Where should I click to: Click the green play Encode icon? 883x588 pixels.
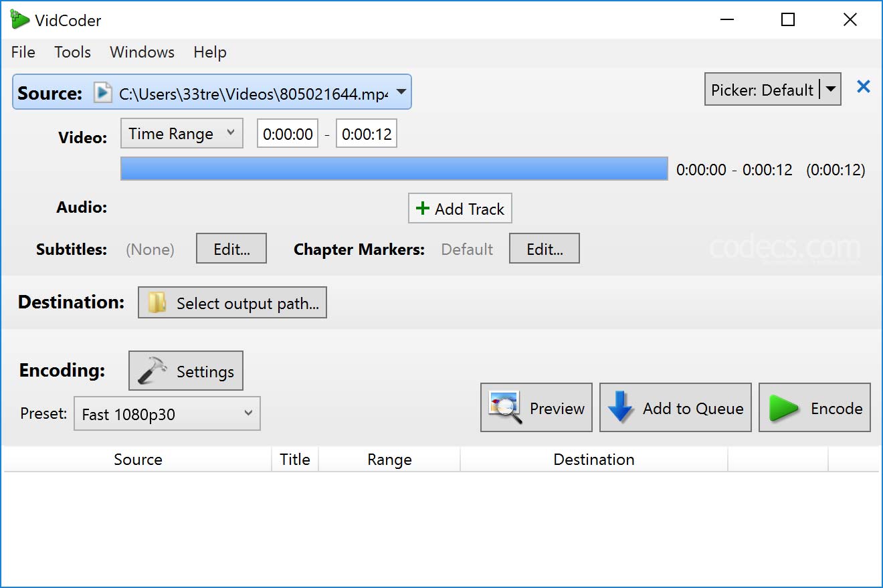tap(784, 408)
